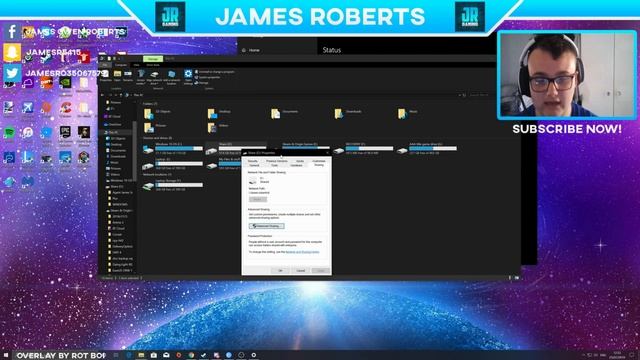This screenshot has width=640, height=360.
Task: Open the iTunes desktop shortcut
Action: click(27, 133)
